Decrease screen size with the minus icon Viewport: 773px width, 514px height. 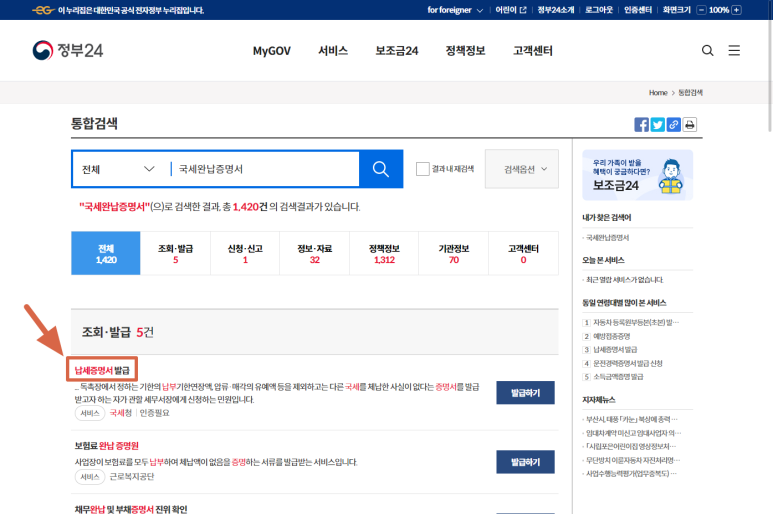(701, 10)
